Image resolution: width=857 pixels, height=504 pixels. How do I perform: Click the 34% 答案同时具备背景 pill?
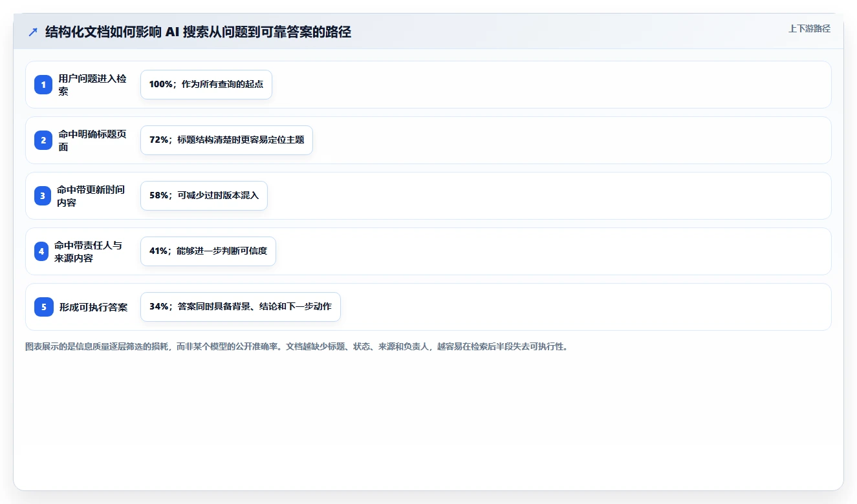(241, 307)
